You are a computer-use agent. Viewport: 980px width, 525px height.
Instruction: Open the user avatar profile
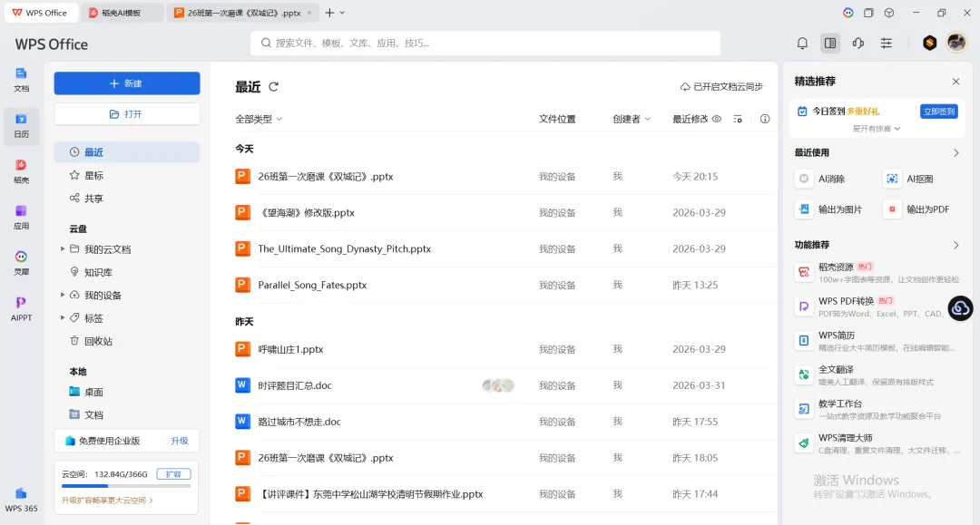957,43
